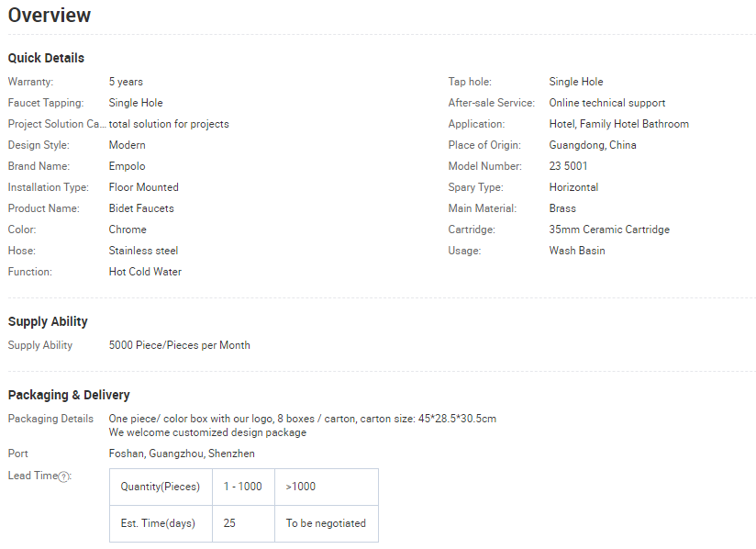Screen dimensions: 756x549
Task: Click the 35mm Ceramic Cartridge value
Action: click(x=609, y=230)
